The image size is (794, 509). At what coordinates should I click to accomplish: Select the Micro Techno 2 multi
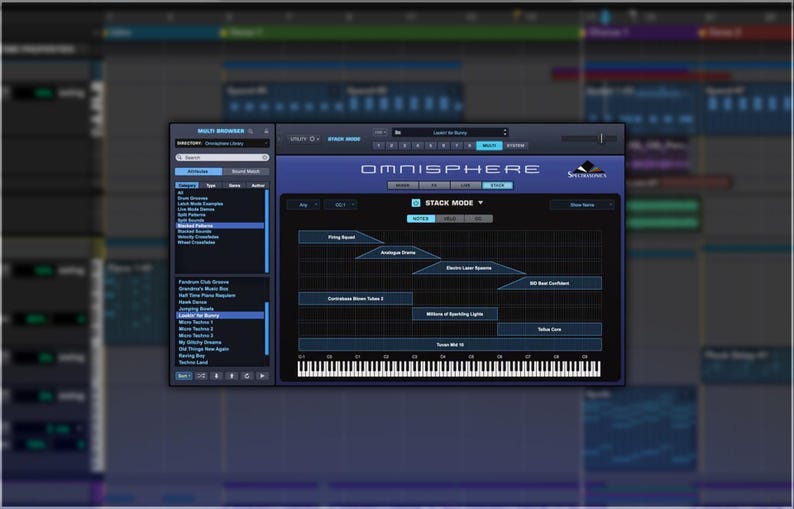pyautogui.click(x=220, y=329)
